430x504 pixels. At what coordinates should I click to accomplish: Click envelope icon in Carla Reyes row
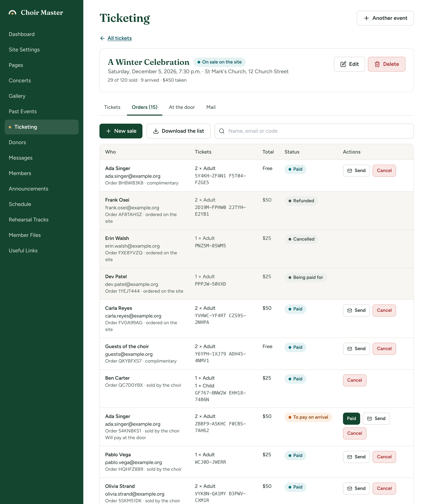pyautogui.click(x=350, y=311)
